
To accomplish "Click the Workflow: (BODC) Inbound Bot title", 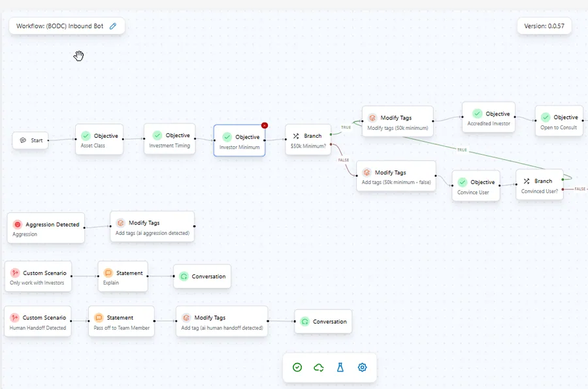I will click(59, 26).
